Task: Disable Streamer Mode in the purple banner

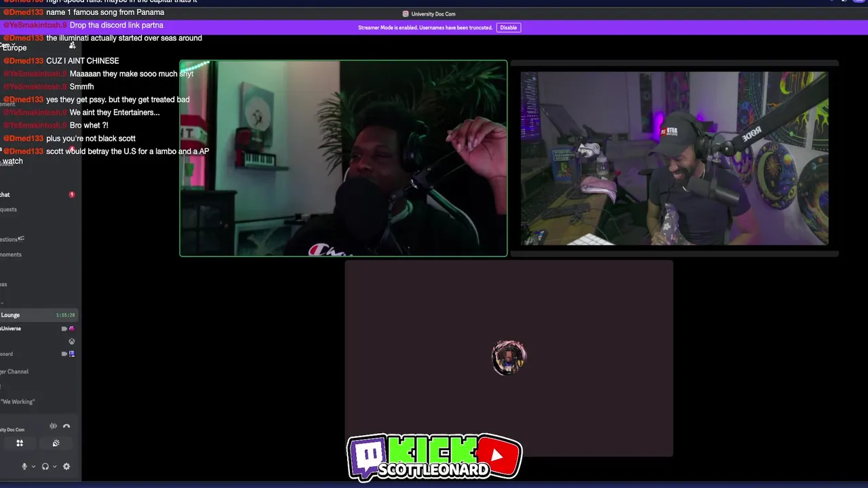Action: tap(508, 28)
